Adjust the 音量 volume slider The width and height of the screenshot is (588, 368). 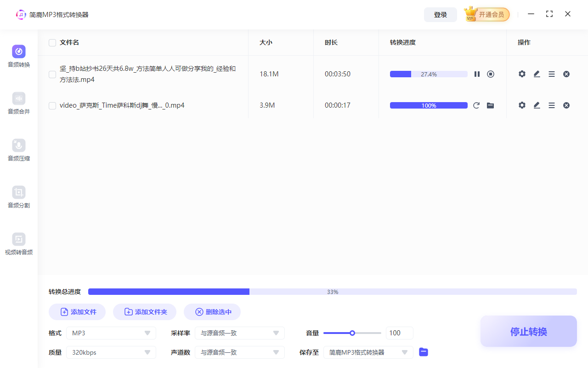coord(352,333)
